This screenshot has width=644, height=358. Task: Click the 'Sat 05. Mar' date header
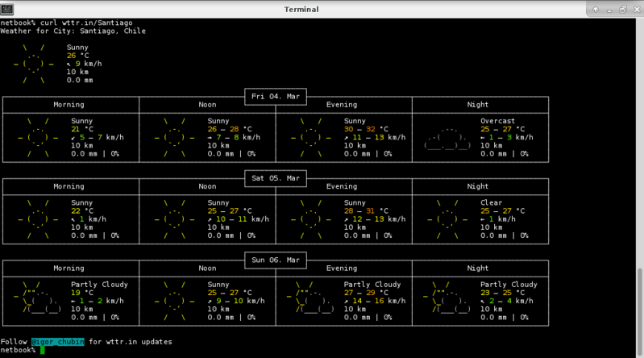[x=276, y=178]
